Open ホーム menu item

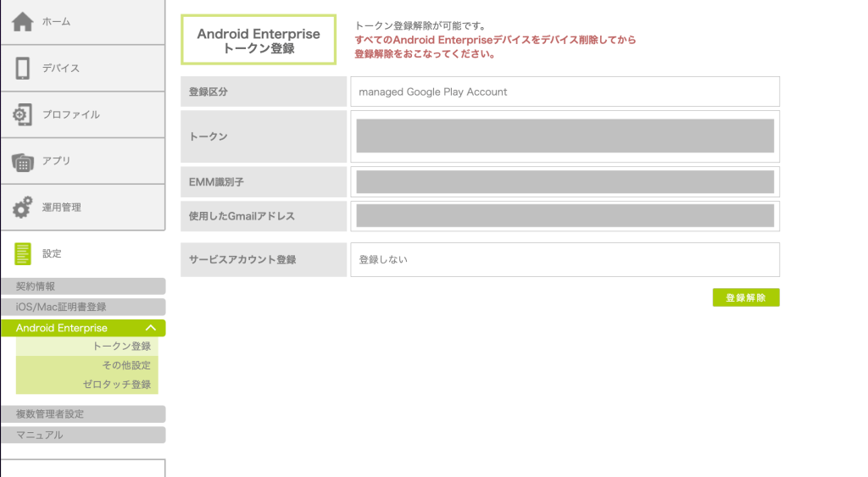(x=83, y=21)
